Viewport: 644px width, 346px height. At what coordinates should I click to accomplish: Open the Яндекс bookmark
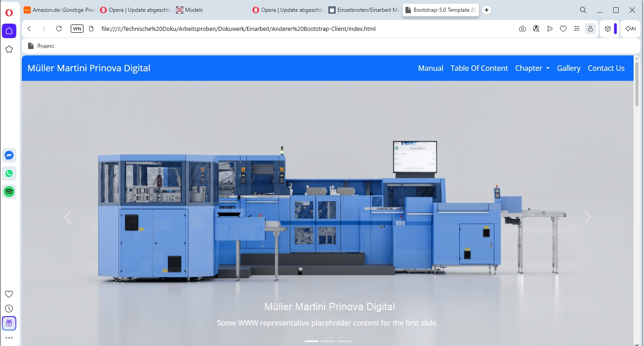coord(41,46)
